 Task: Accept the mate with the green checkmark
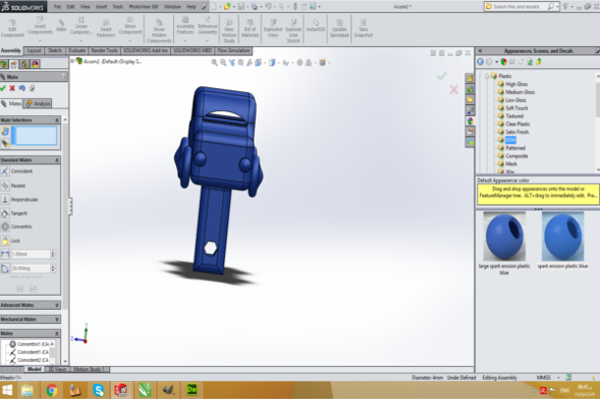(x=3, y=88)
